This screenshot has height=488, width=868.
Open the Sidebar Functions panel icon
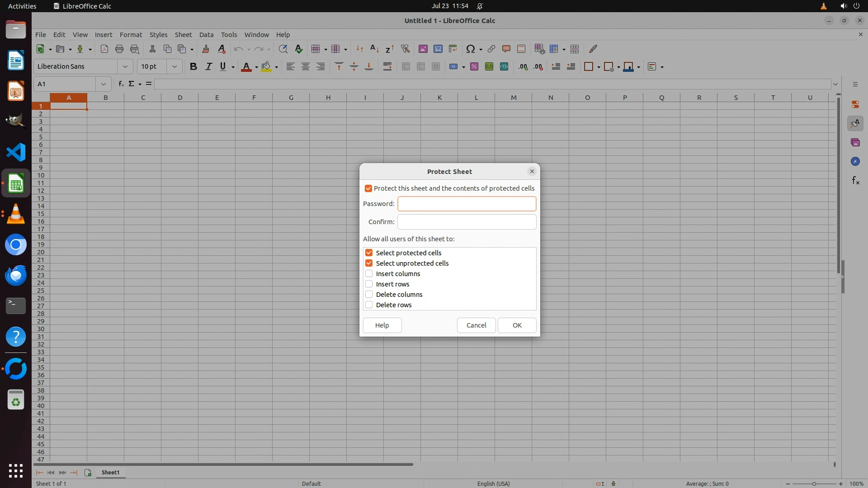coord(855,181)
